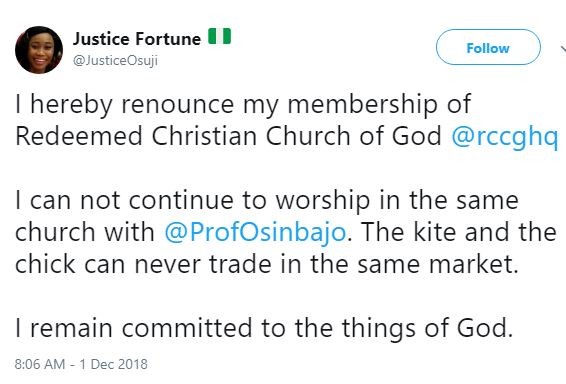Click the 'Redeemed Christian Church of God' text
Image resolution: width=566 pixels, height=384 pixels.
click(228, 136)
